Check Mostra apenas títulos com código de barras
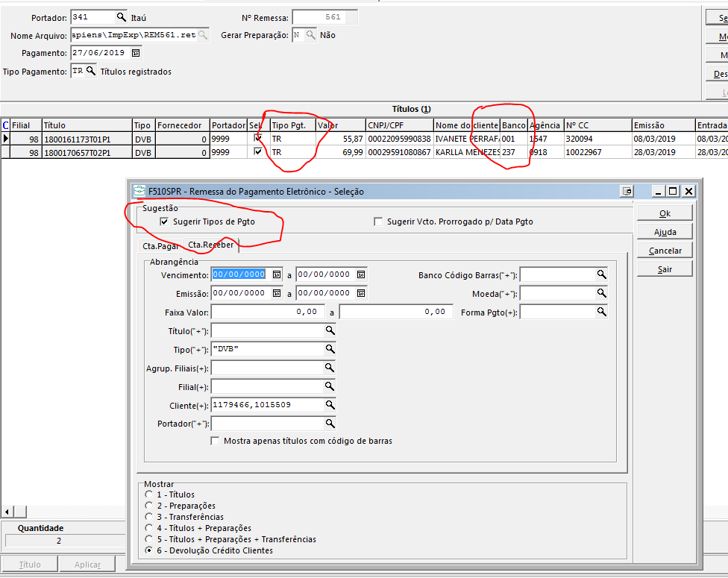Image resolution: width=728 pixels, height=578 pixels. (x=216, y=441)
